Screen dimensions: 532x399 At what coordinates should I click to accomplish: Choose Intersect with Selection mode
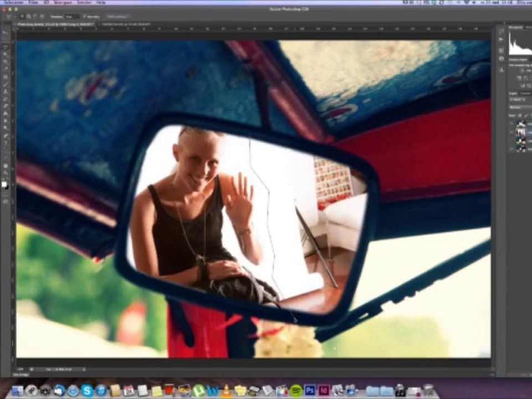[43, 16]
